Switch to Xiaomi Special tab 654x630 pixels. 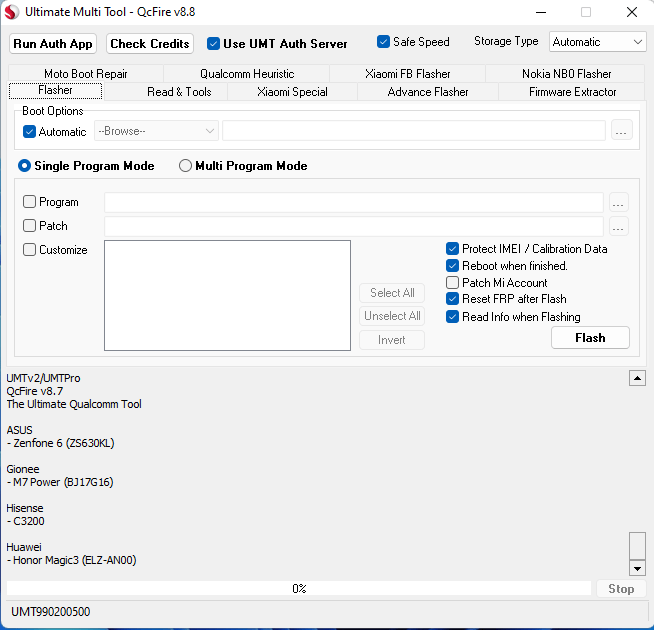point(292,92)
